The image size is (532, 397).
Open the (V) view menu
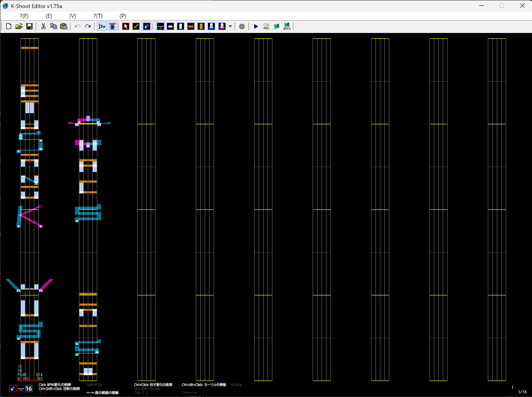[72, 16]
